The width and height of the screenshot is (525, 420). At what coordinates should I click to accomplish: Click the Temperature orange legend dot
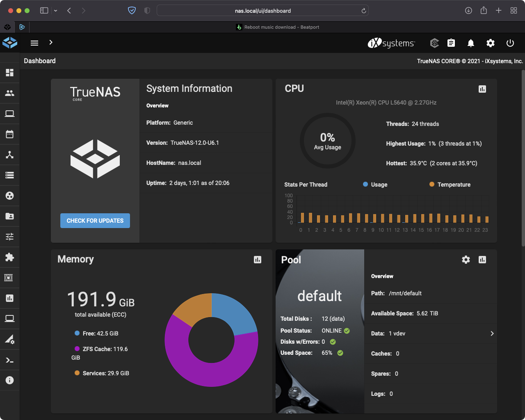(432, 184)
